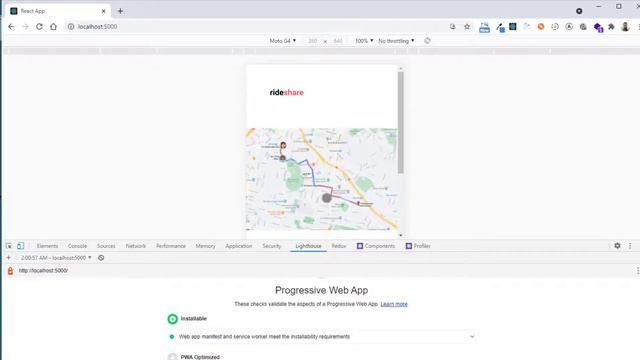Toggle the device toolbar icon
The image size is (640, 360).
tap(20, 246)
